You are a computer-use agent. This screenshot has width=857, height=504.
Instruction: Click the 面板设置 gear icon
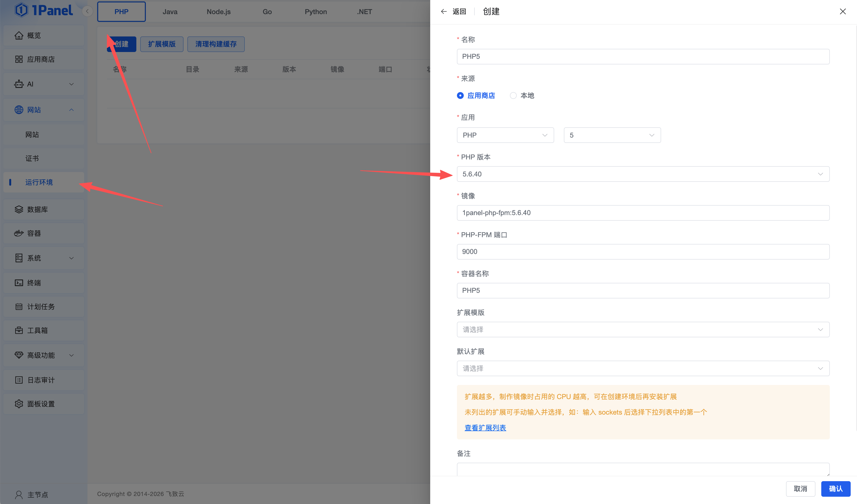19,404
